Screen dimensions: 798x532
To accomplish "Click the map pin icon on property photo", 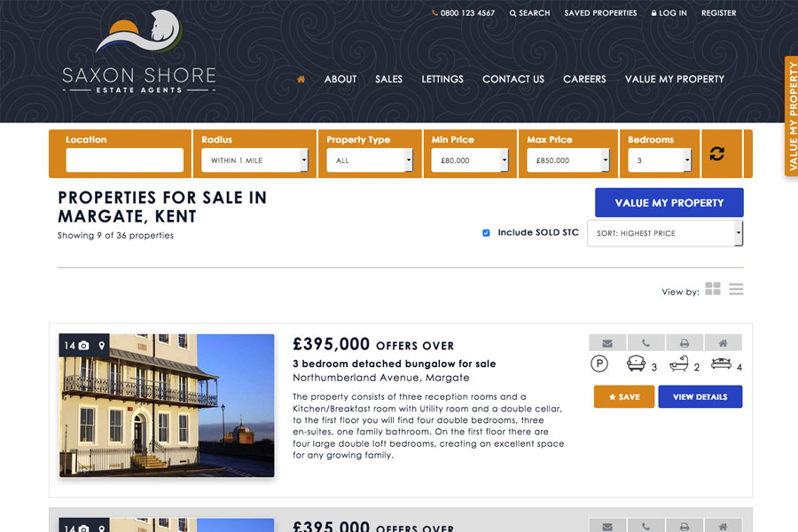I will [102, 346].
